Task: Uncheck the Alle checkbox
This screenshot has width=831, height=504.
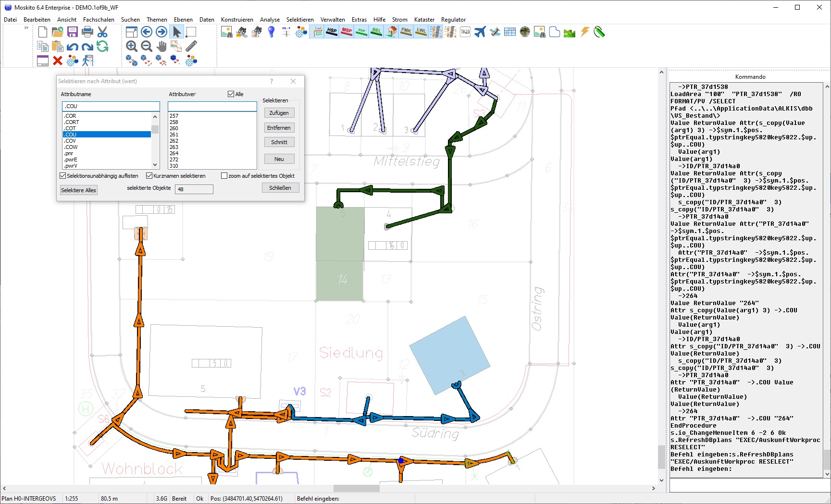Action: (231, 94)
